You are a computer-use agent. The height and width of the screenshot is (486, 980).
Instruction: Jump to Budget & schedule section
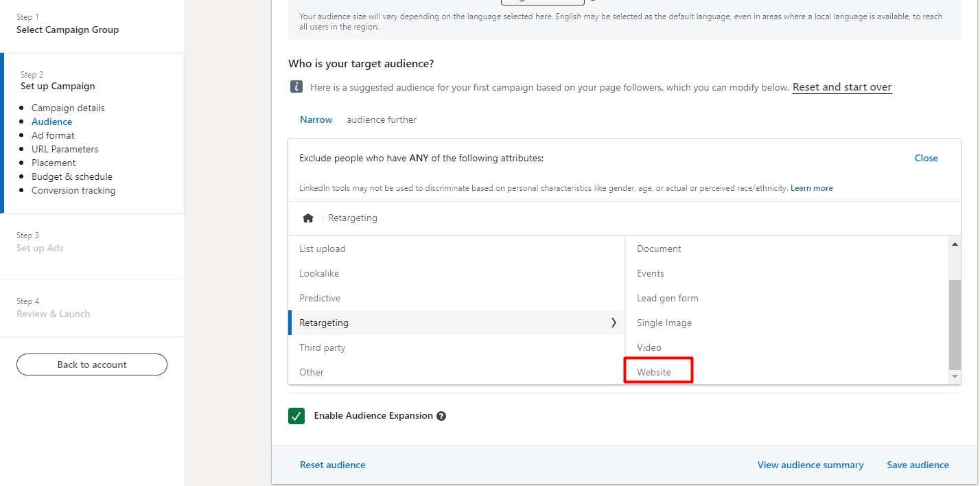tap(72, 176)
